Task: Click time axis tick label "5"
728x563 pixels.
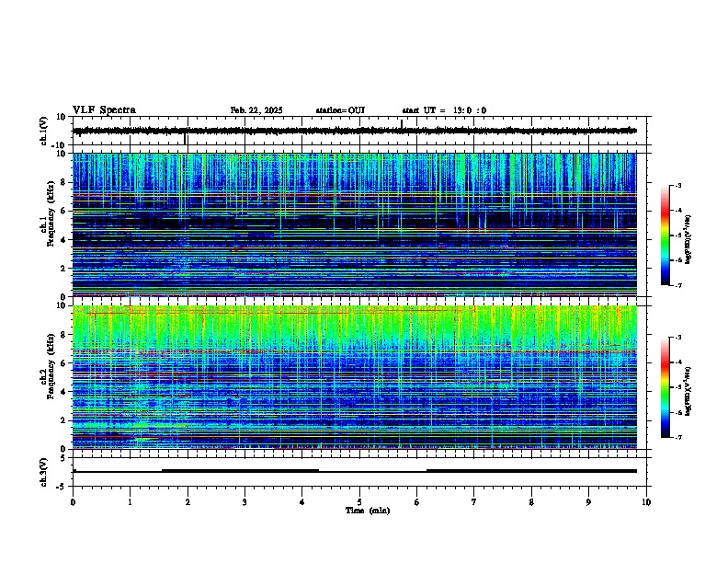Action: (x=359, y=502)
